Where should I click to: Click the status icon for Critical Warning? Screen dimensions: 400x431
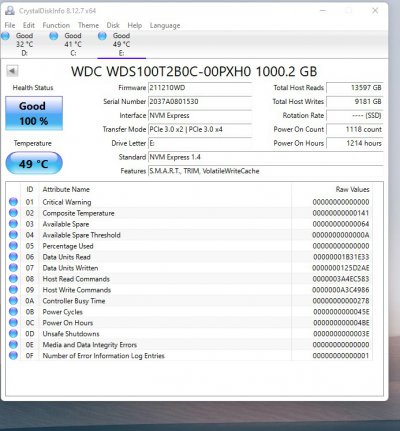[13, 202]
